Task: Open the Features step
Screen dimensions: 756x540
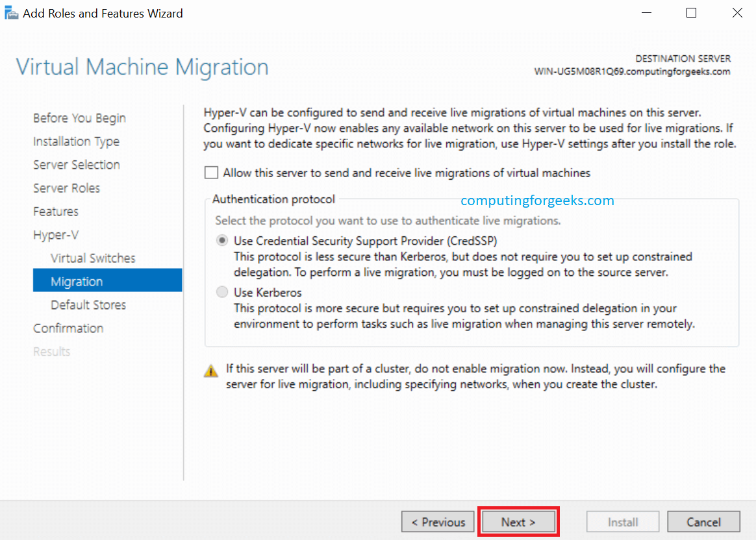Action: (x=56, y=212)
